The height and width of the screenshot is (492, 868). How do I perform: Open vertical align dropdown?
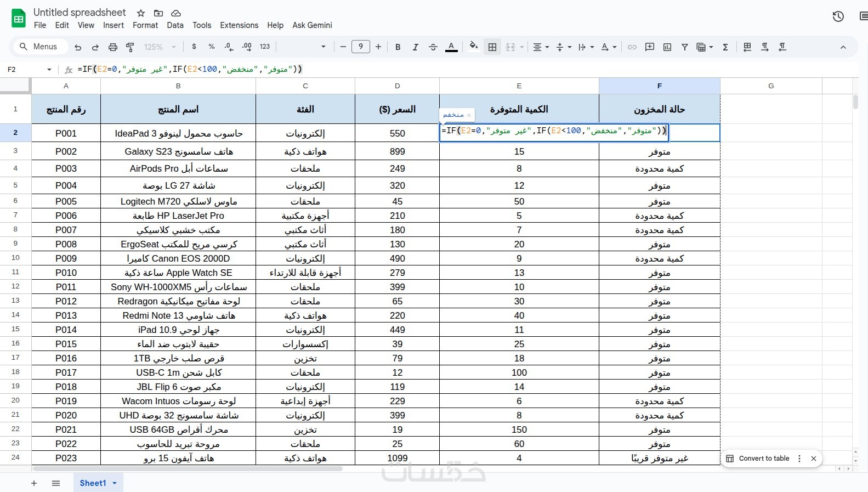pyautogui.click(x=564, y=47)
